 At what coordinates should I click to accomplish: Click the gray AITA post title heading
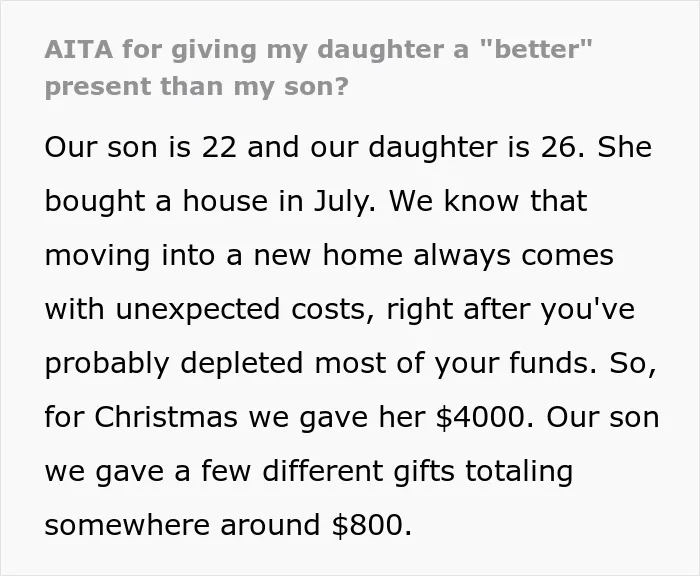[x=318, y=67]
